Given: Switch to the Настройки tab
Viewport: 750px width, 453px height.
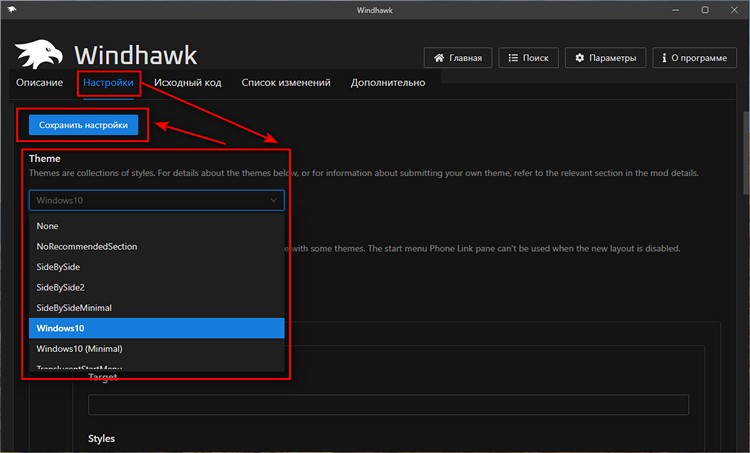Looking at the screenshot, I should [x=108, y=82].
